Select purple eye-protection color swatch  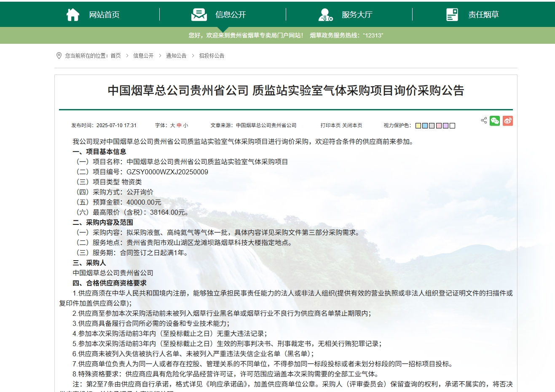[x=445, y=125]
